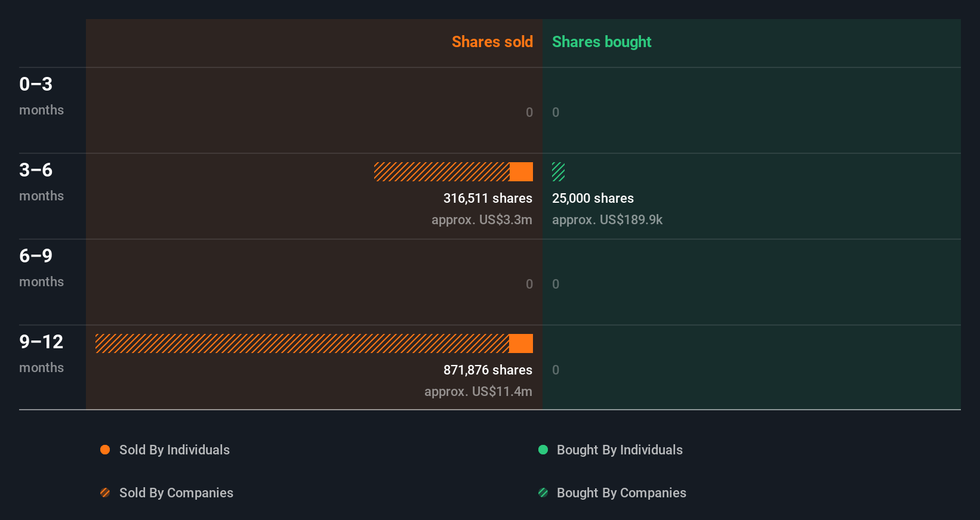Image resolution: width=980 pixels, height=520 pixels.
Task: Click the 'Shares bought' column header
Action: pyautogui.click(x=602, y=42)
